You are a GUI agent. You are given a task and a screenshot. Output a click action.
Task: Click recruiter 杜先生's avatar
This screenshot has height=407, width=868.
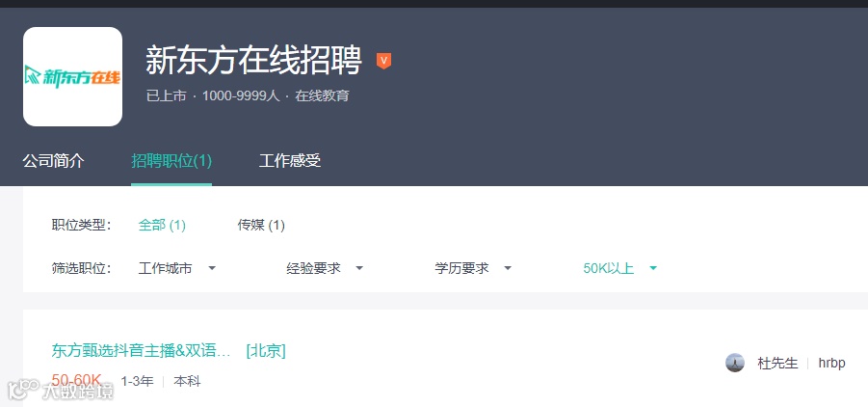(x=735, y=364)
